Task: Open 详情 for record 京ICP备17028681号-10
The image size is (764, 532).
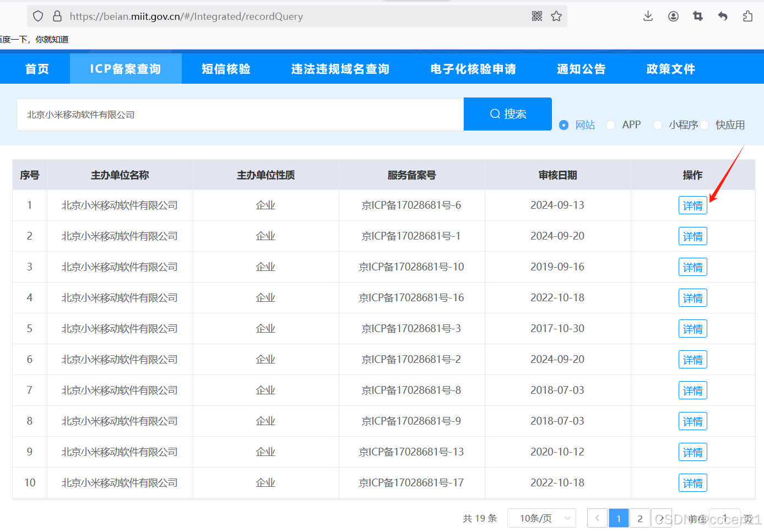Action: click(692, 267)
